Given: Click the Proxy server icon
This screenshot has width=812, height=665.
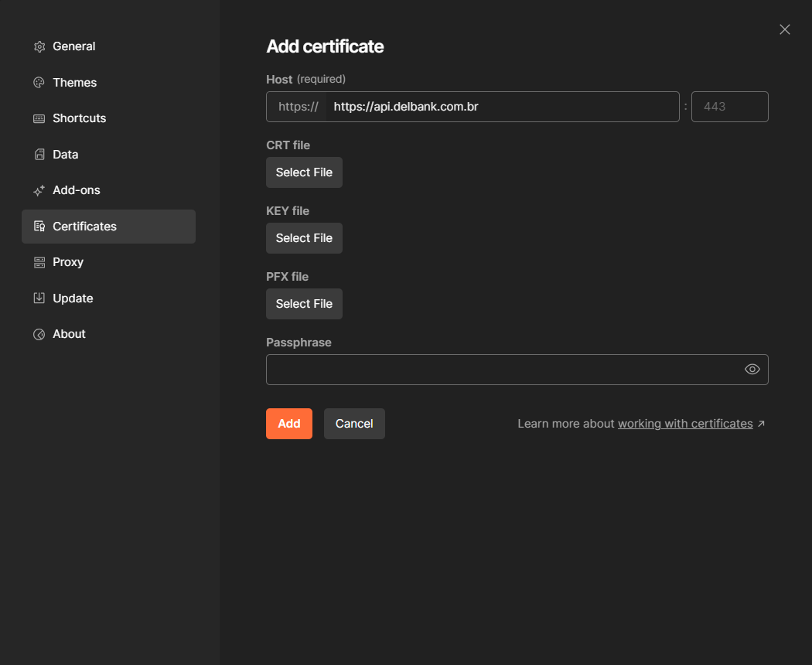Looking at the screenshot, I should [39, 262].
